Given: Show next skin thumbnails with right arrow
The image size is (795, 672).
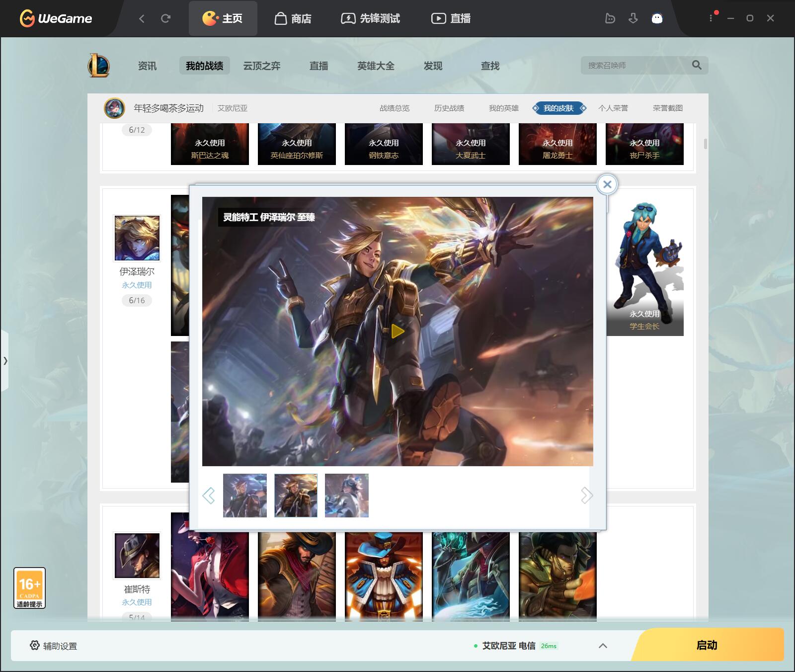Looking at the screenshot, I should [x=587, y=495].
